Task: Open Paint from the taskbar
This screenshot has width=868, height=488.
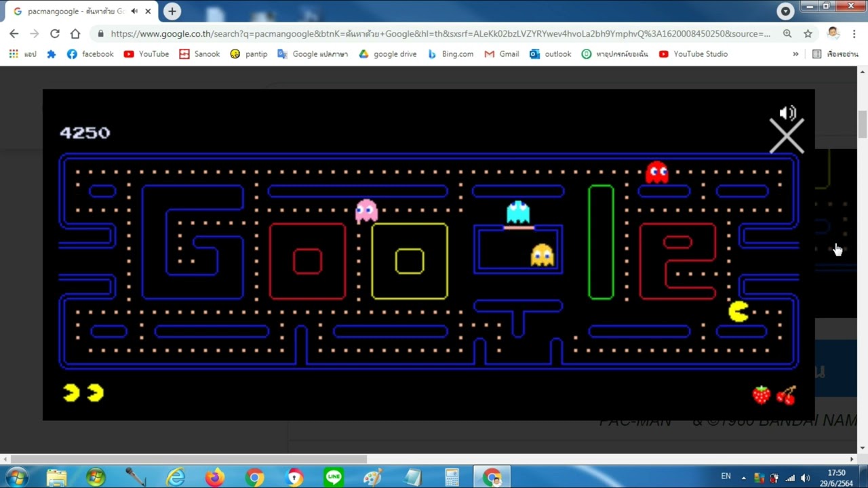Action: 372,478
